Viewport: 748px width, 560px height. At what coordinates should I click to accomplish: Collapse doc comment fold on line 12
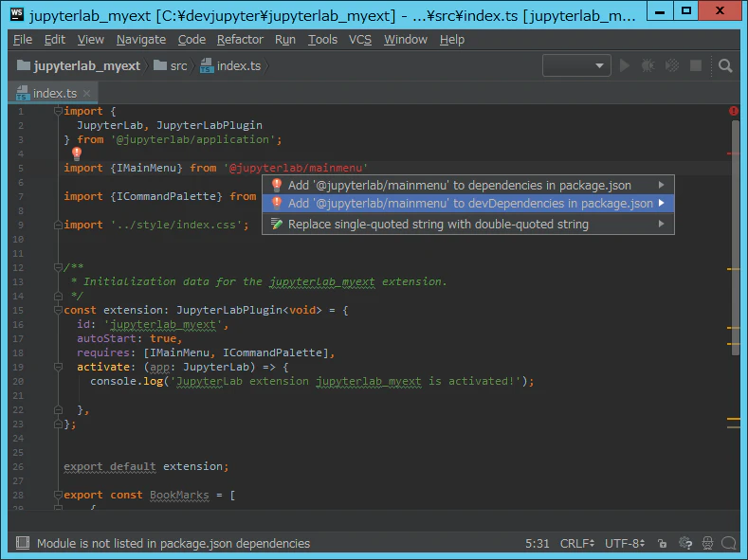point(58,267)
